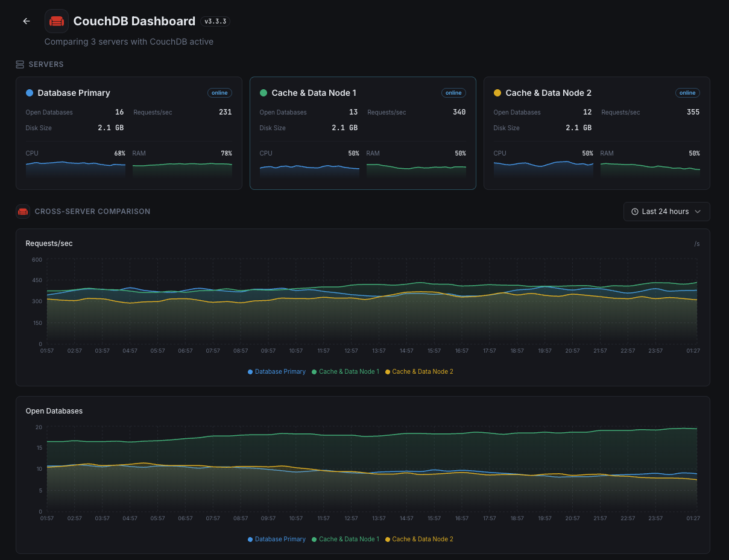Click the Servers section stack icon

click(x=20, y=64)
